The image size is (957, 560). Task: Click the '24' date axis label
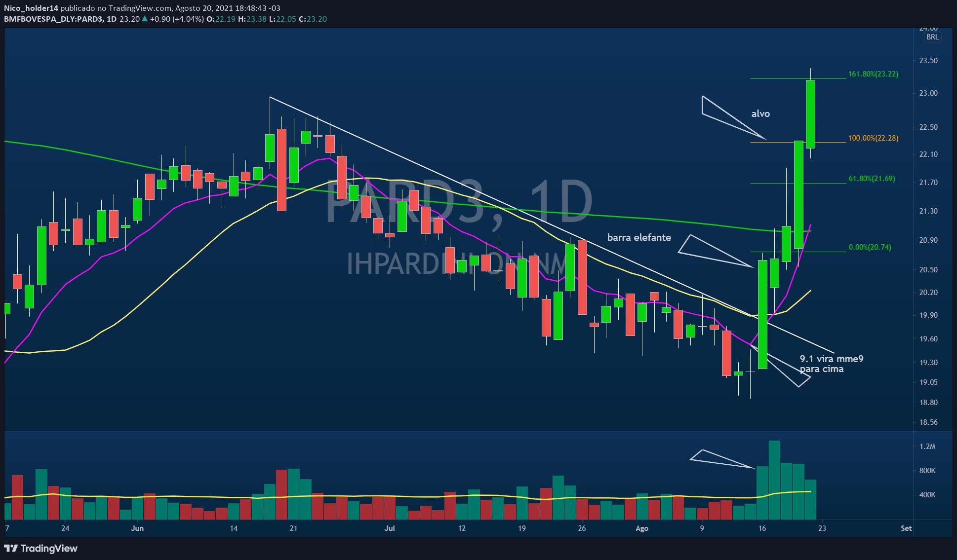pos(65,528)
